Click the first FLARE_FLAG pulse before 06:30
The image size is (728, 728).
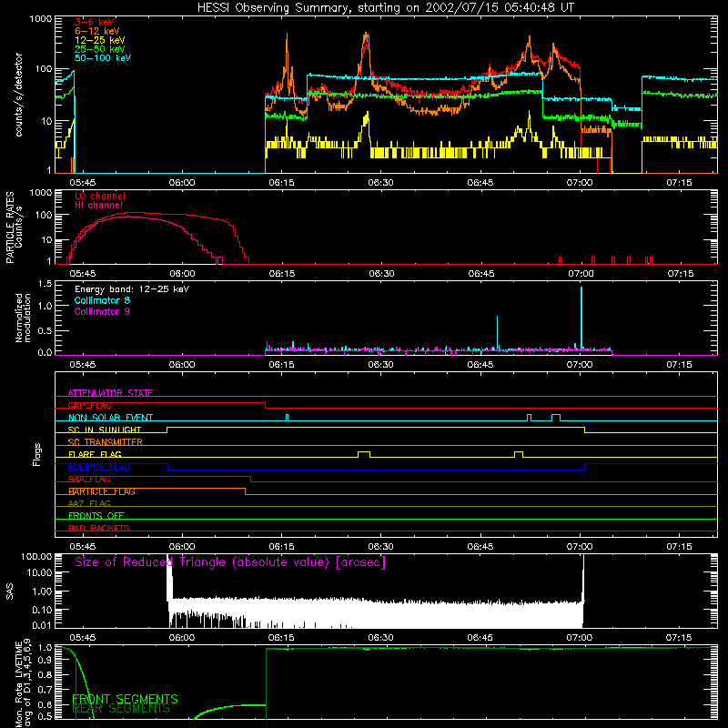pyautogui.click(x=364, y=454)
